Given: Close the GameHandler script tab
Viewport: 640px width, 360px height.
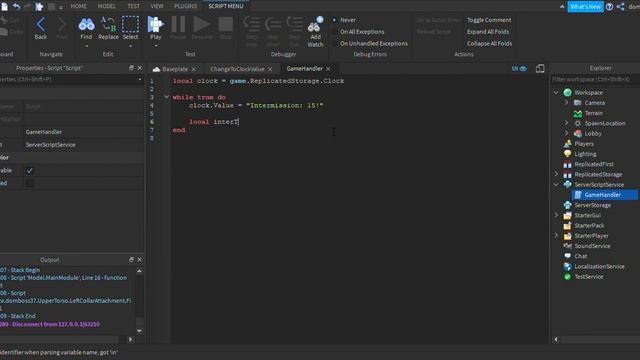Looking at the screenshot, I should (328, 69).
